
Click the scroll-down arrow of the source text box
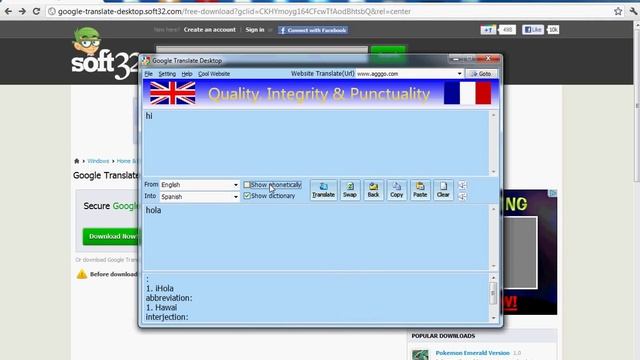click(x=493, y=172)
